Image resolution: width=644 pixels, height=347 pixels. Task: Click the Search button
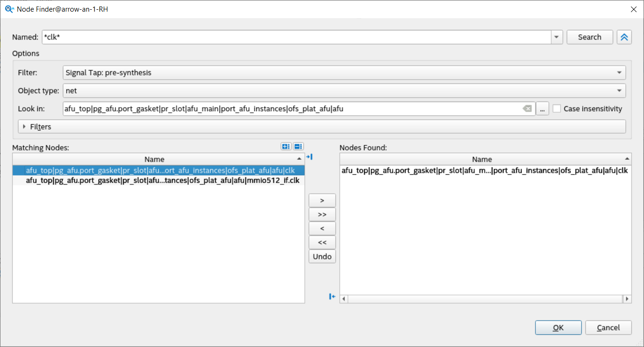[589, 37]
